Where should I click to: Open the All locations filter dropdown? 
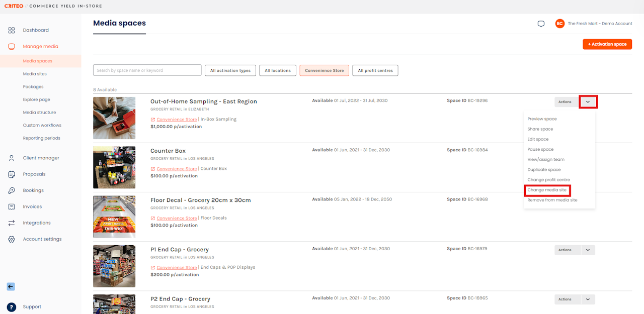[x=278, y=70]
